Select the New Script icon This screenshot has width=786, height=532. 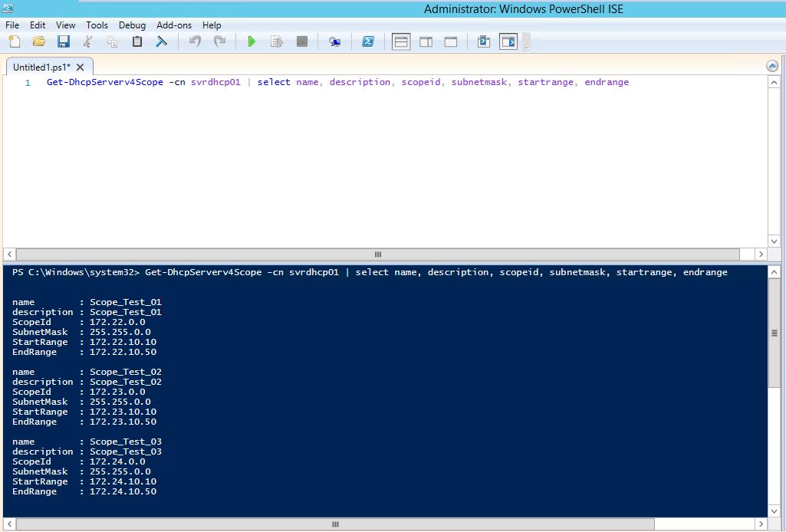pyautogui.click(x=14, y=41)
